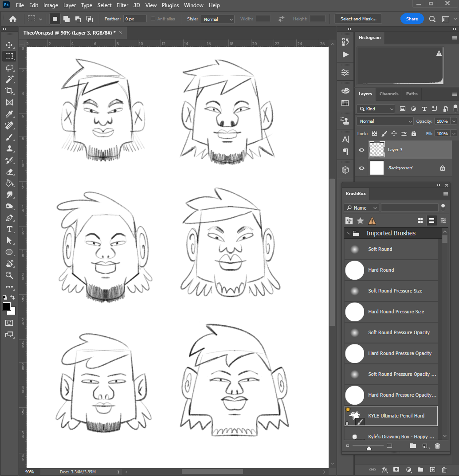Open the 3D panel cube icon

tap(345, 170)
